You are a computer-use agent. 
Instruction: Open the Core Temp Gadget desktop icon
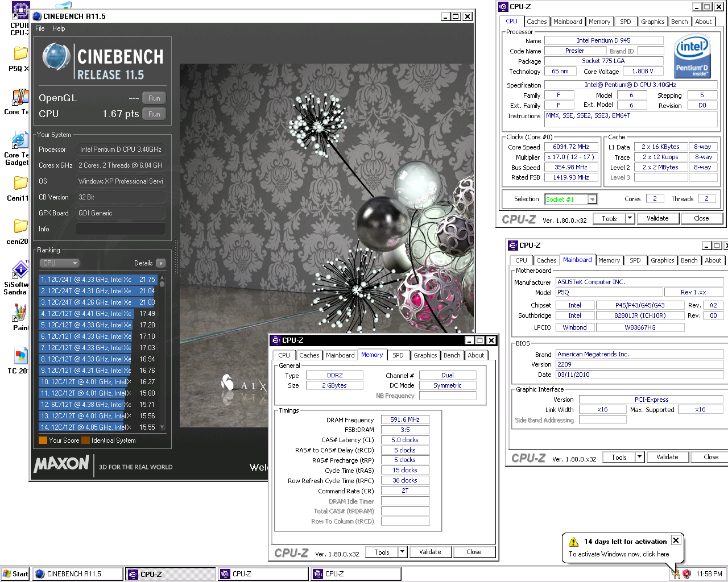click(x=20, y=140)
